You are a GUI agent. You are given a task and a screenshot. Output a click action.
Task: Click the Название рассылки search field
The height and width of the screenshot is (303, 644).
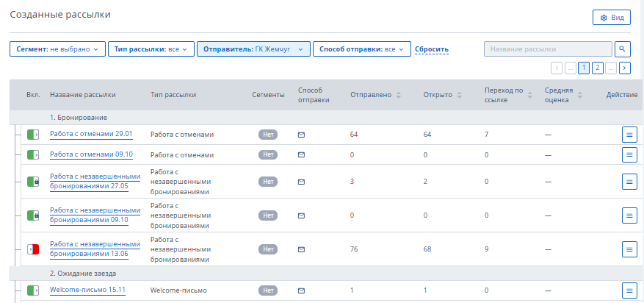[549, 49]
